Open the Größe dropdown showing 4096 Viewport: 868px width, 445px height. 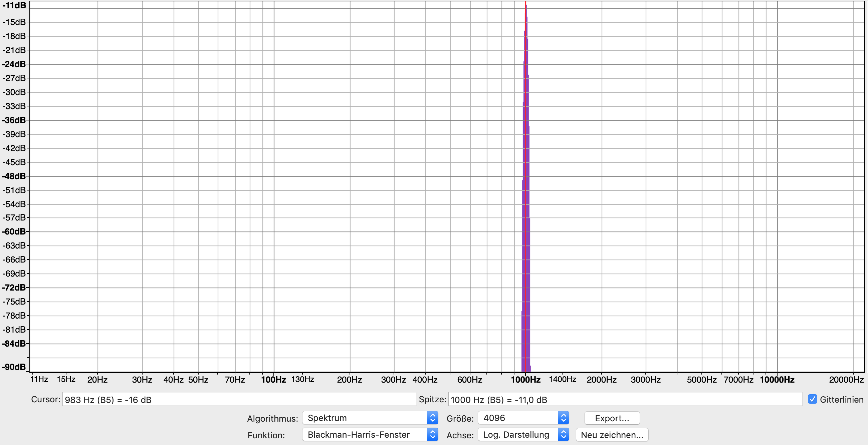pyautogui.click(x=523, y=418)
